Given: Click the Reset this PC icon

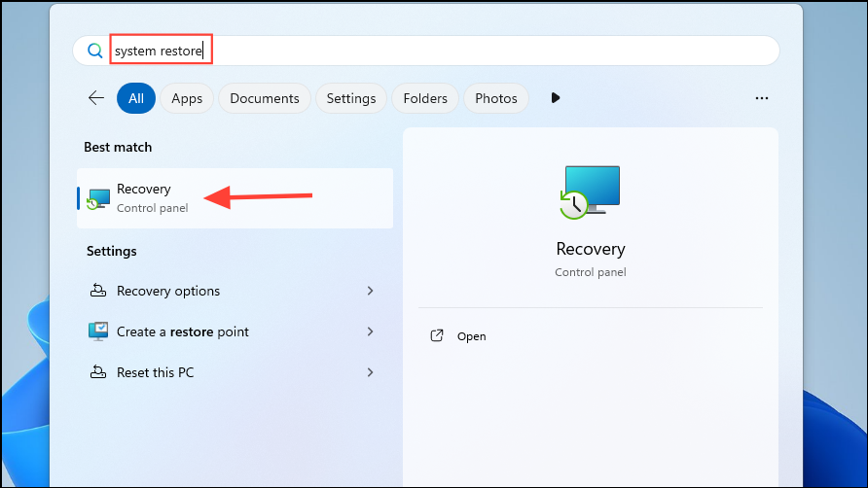Looking at the screenshot, I should pos(98,371).
